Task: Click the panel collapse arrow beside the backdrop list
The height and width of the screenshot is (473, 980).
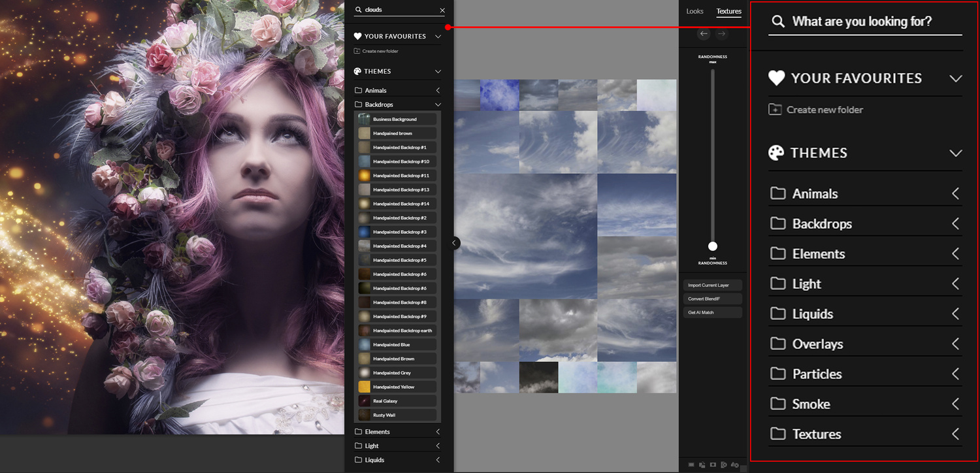Action: pos(454,243)
